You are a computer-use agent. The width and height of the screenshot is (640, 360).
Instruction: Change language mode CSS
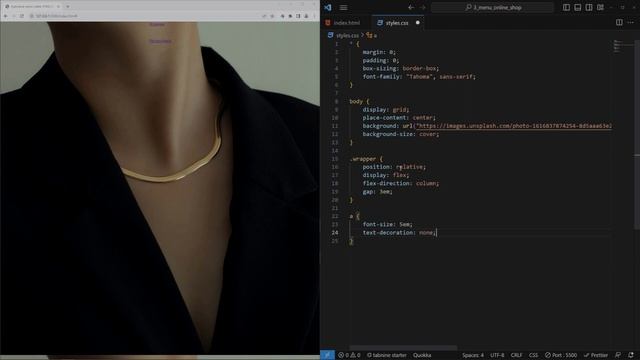[x=533, y=355]
